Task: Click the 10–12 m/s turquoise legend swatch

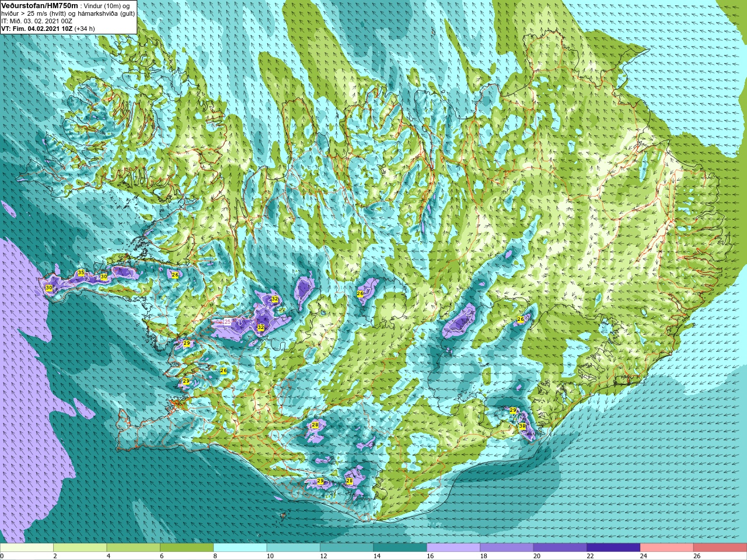Action: point(294,548)
